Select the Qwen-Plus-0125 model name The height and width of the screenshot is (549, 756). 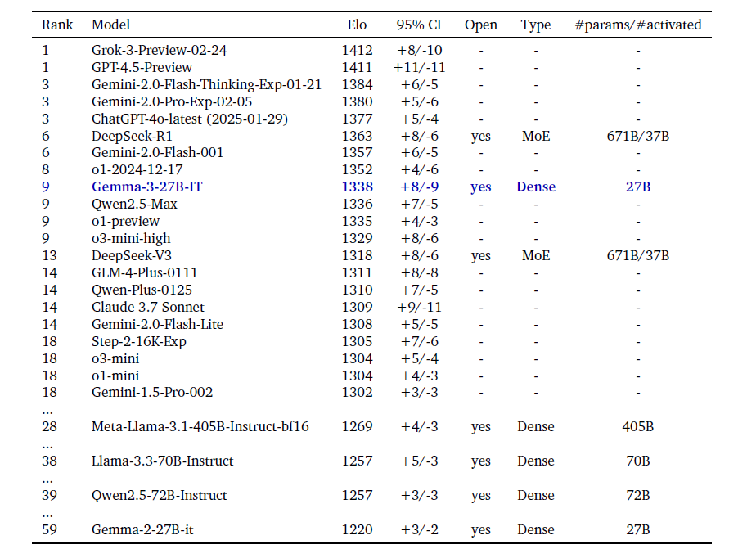142,290
